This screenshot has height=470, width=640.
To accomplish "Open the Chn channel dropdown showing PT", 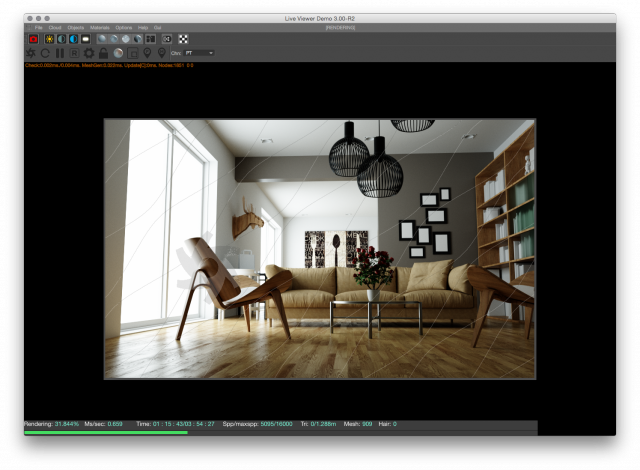I will (x=199, y=53).
